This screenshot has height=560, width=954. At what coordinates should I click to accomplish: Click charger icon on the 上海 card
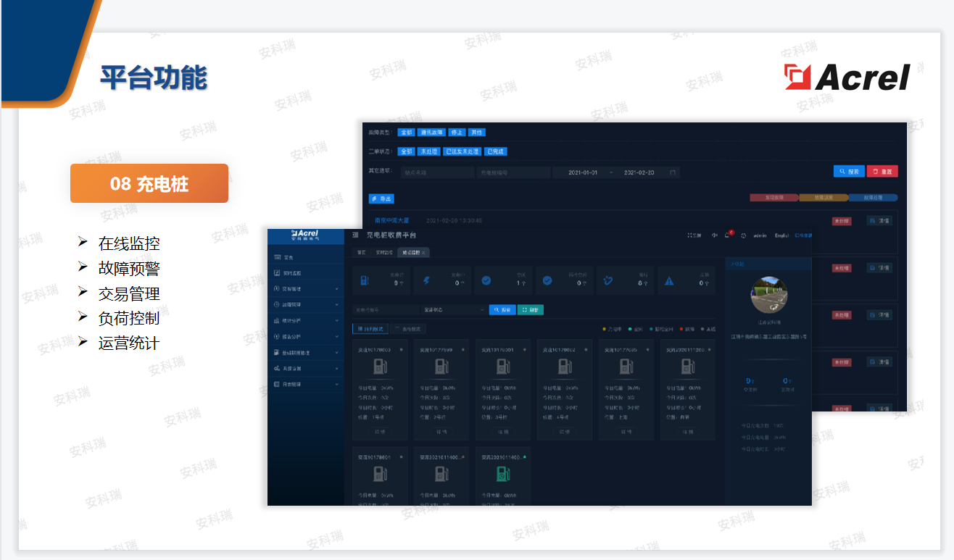pos(626,367)
